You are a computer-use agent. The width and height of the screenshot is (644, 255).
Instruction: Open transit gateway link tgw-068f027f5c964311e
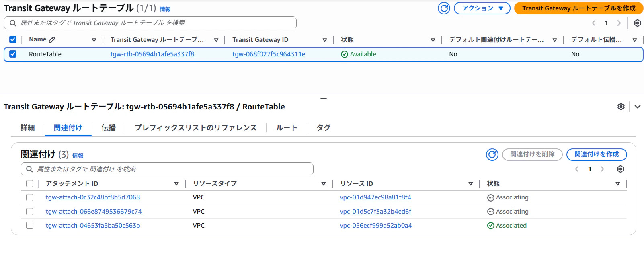pyautogui.click(x=269, y=54)
